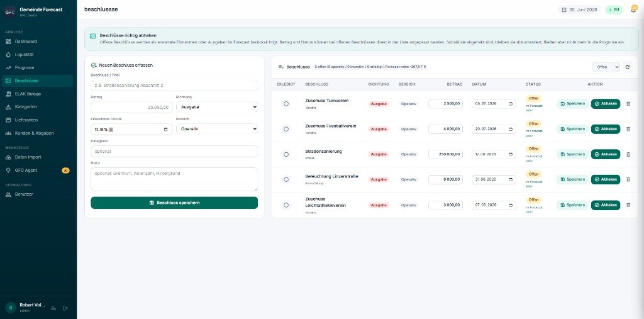Click Abhaken for Straßensanierung

pos(606,155)
